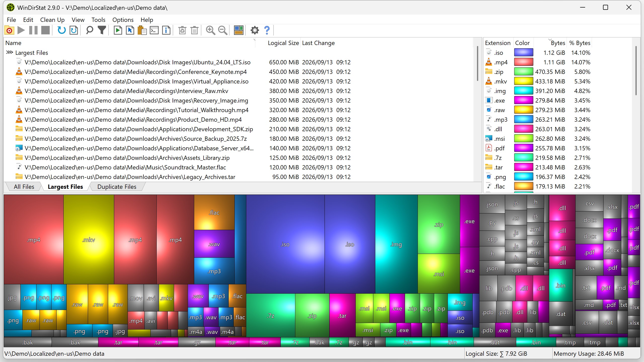Open the Options menu
The width and height of the screenshot is (644, 362).
(123, 20)
